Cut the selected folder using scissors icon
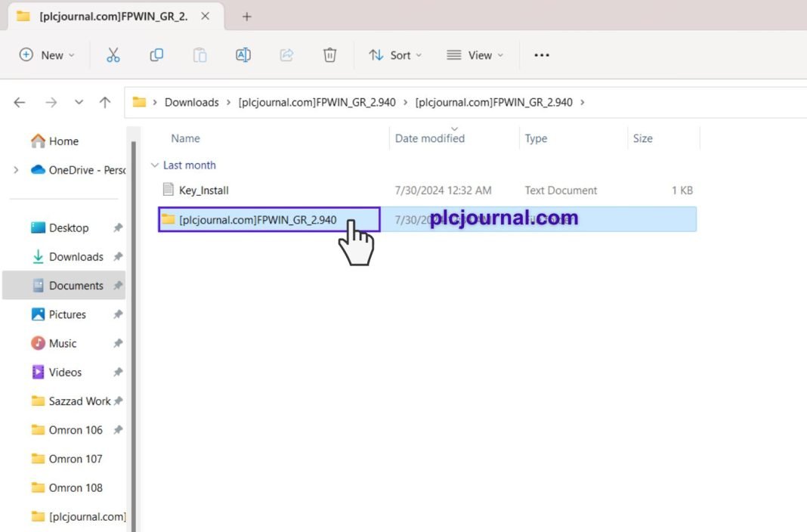 pos(113,54)
